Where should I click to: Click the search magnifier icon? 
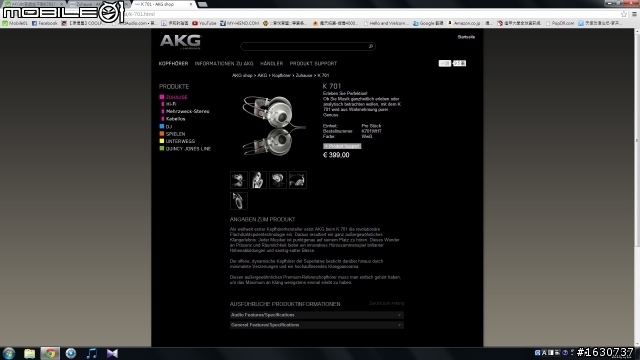coord(371,46)
